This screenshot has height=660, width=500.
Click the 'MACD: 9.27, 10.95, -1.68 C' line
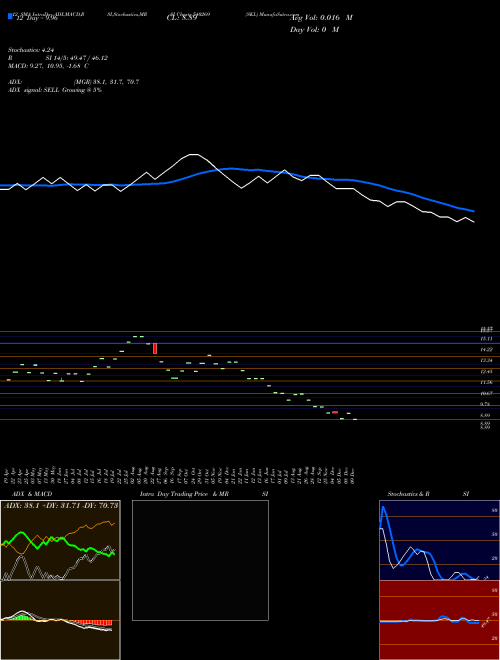pos(48,66)
